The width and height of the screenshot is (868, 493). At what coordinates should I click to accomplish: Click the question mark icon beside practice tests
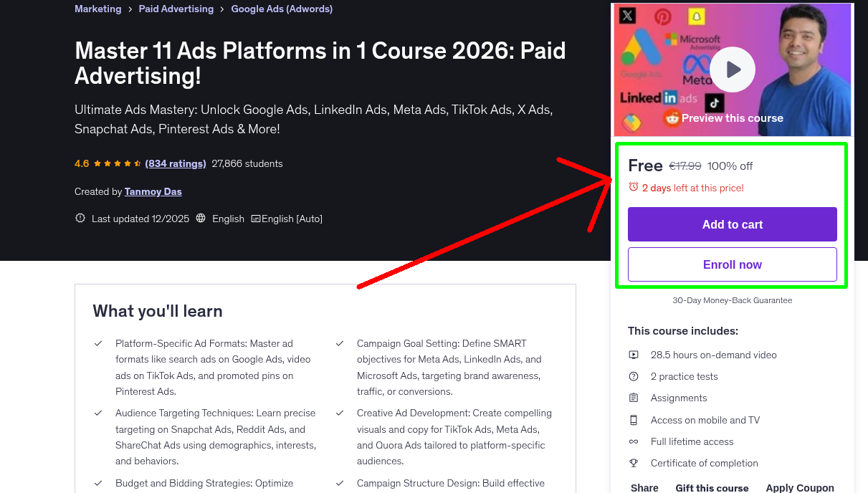634,376
